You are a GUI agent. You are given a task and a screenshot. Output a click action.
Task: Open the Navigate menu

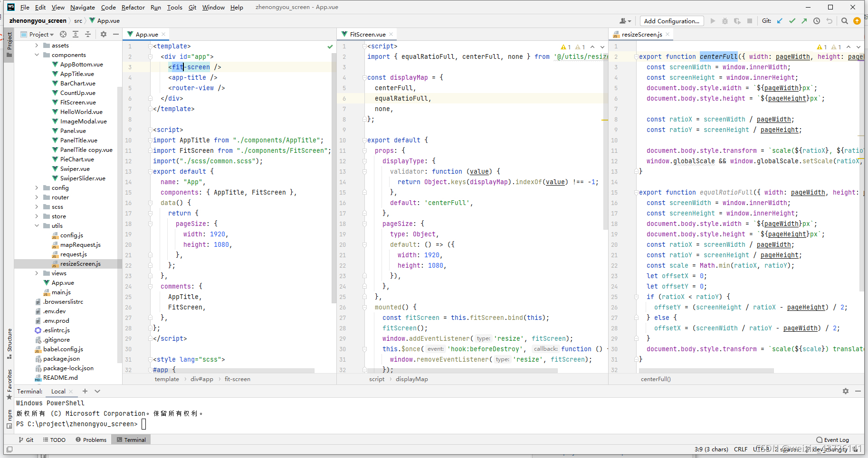[x=83, y=7]
